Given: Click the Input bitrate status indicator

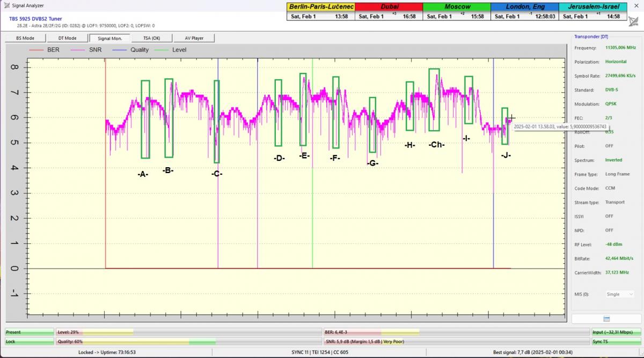Looking at the screenshot, I should (616, 332).
